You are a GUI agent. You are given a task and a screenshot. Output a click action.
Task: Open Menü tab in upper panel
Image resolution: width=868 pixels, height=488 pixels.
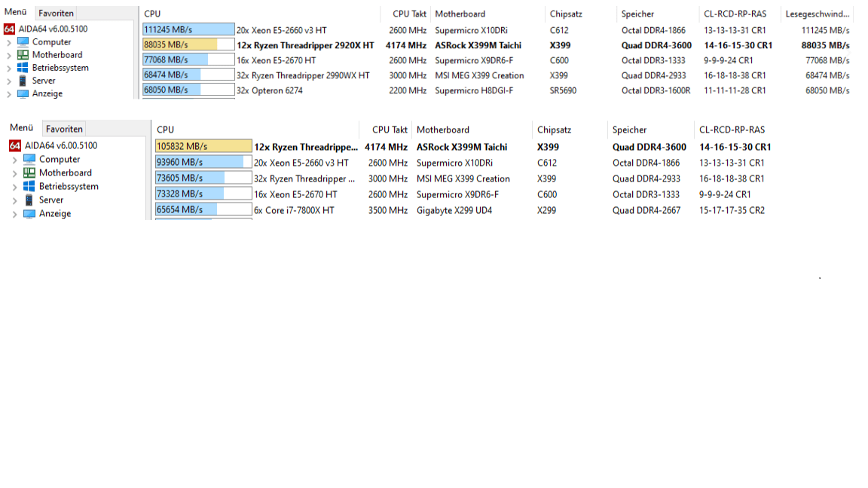16,12
